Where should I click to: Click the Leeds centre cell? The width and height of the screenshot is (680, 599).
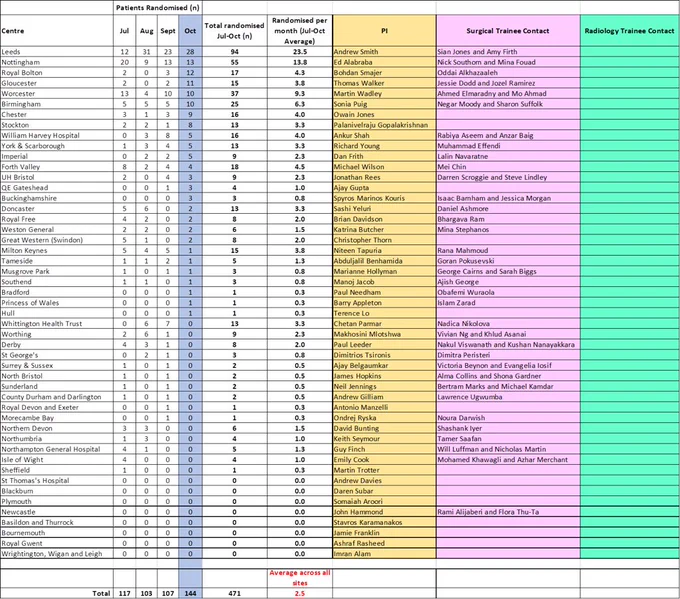coord(57,52)
